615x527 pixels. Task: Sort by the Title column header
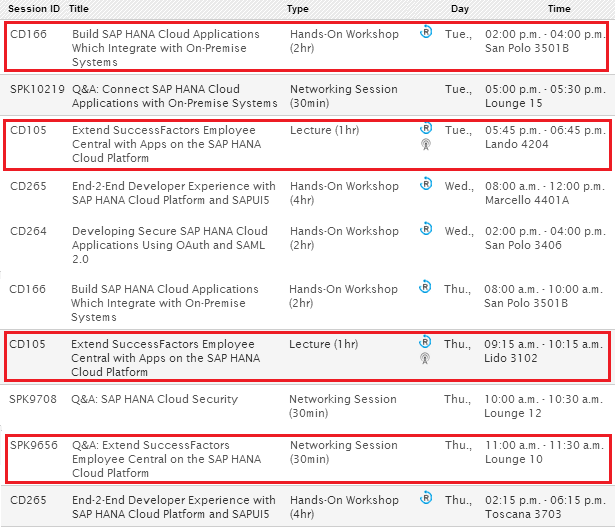click(x=79, y=9)
